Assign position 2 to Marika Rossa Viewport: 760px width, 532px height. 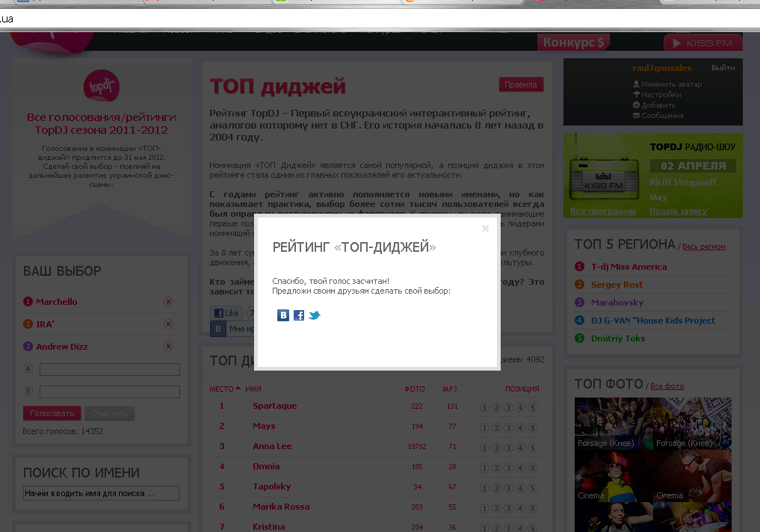496,508
